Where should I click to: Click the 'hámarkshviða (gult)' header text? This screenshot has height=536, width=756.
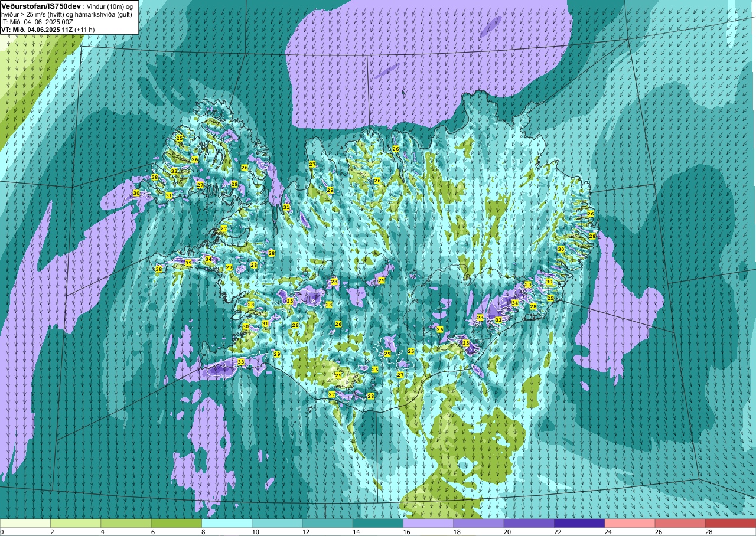tap(103, 14)
